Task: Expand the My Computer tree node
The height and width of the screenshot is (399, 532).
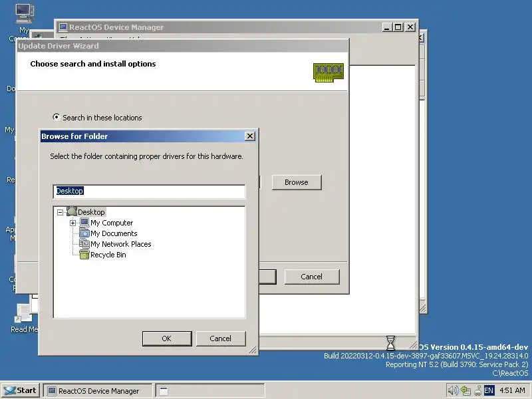Action: (72, 223)
